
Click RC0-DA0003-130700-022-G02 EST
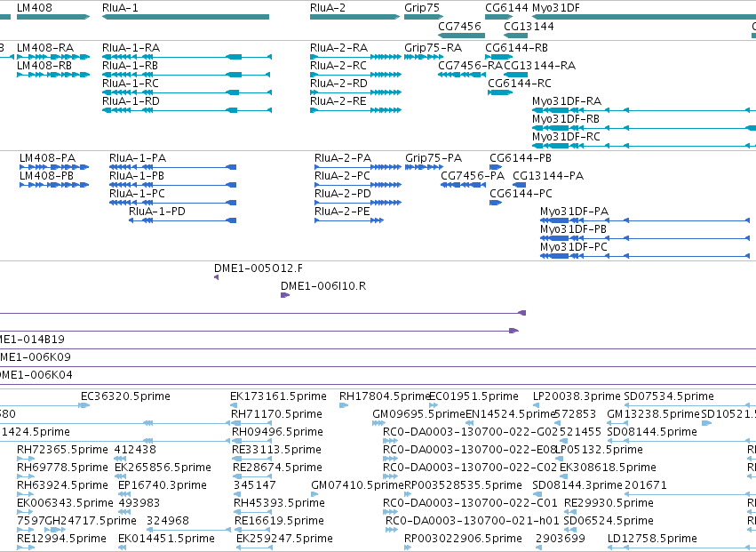pyautogui.click(x=390, y=441)
